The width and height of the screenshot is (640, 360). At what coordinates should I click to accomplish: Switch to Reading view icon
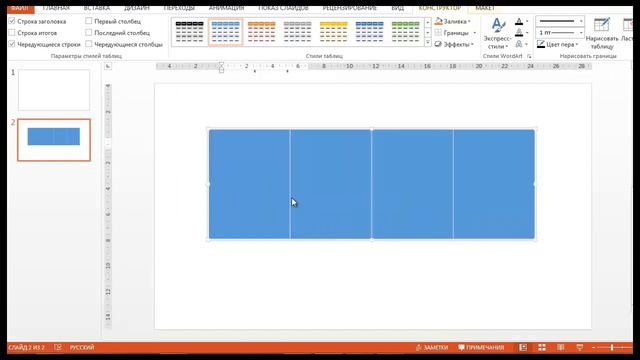561,347
